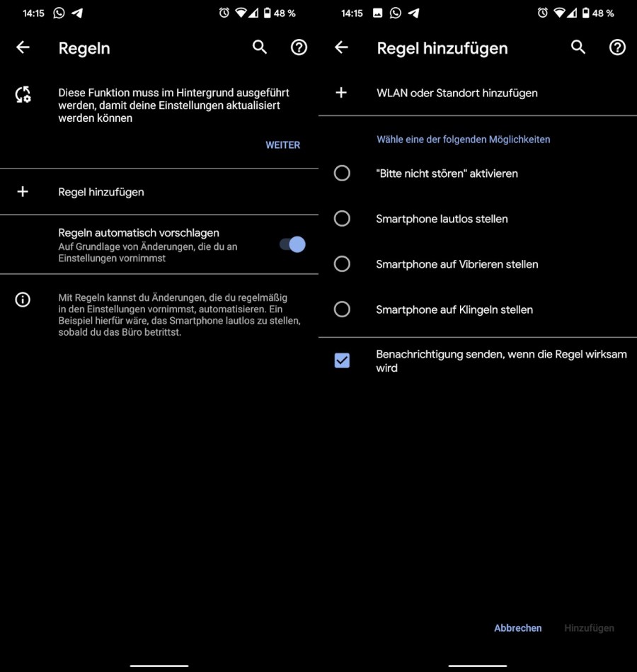Tap the background sync settings icon

point(23,95)
